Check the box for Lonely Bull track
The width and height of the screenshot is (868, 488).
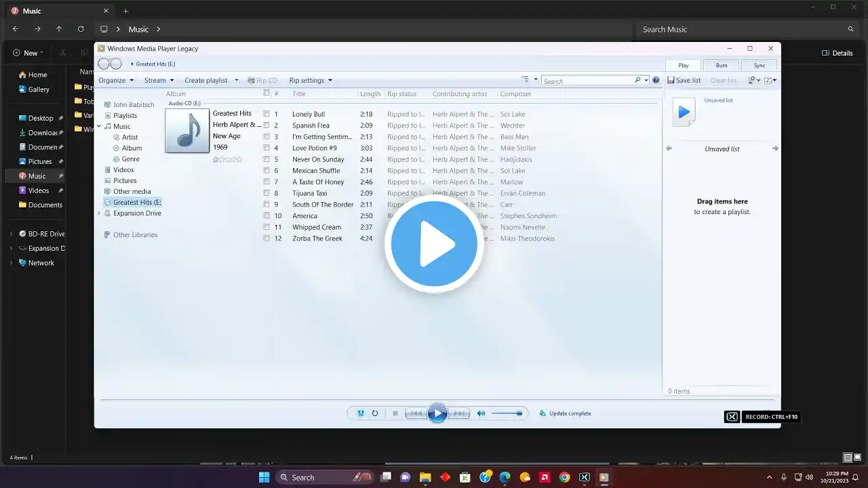267,114
